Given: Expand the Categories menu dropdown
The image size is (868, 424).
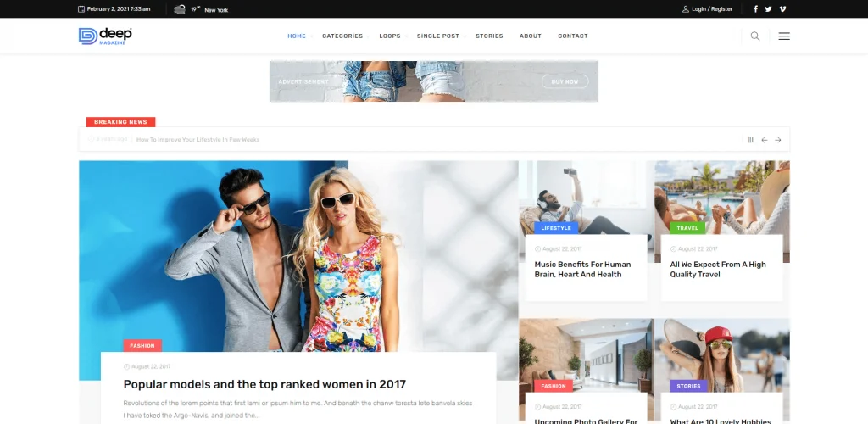Looking at the screenshot, I should click(342, 36).
